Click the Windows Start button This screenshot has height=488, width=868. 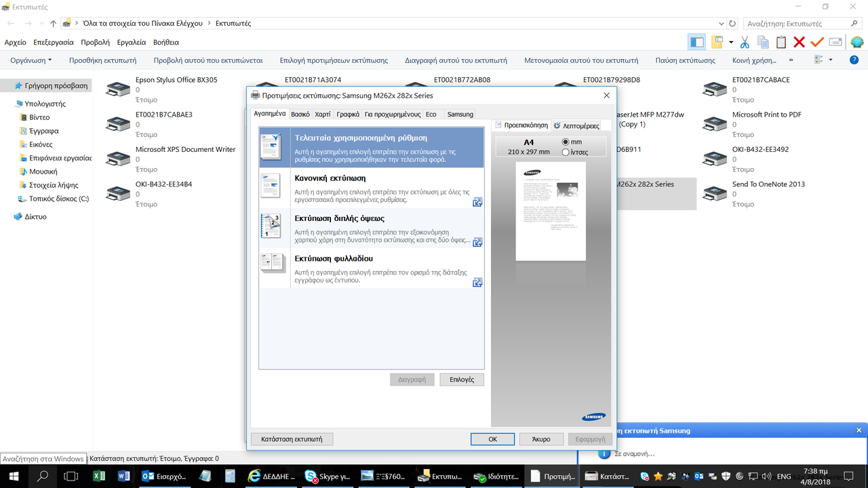[x=14, y=476]
